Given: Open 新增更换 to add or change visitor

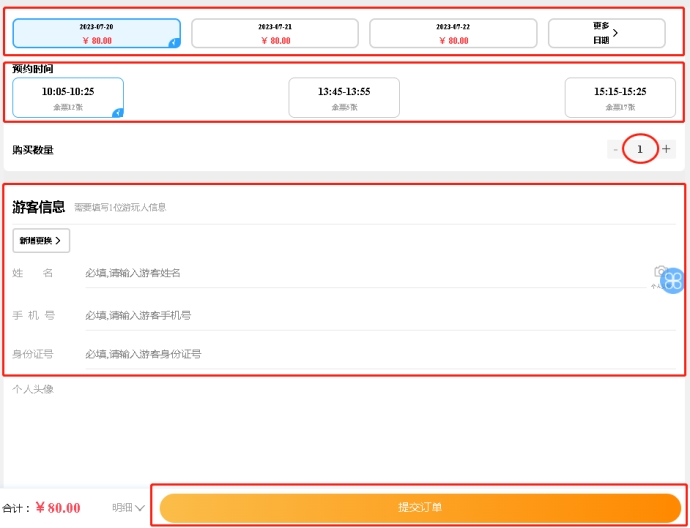Looking at the screenshot, I should [41, 241].
